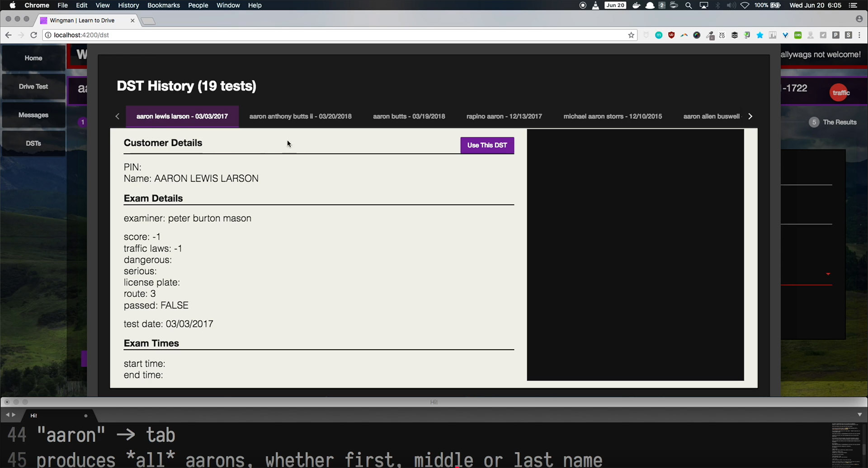Switch to rapino aaron 12/13/2017 tab
This screenshot has height=468, width=868.
click(504, 117)
